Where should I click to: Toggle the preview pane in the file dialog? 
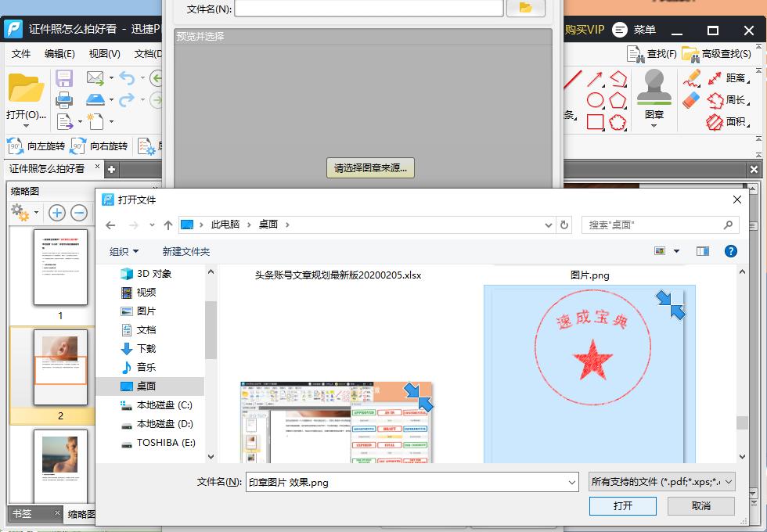pyautogui.click(x=703, y=250)
